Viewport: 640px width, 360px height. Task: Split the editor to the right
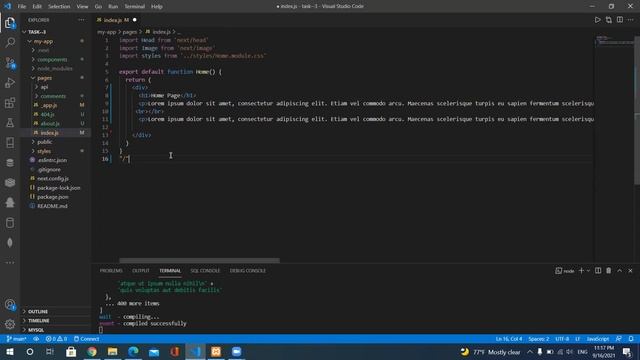tap(620, 20)
